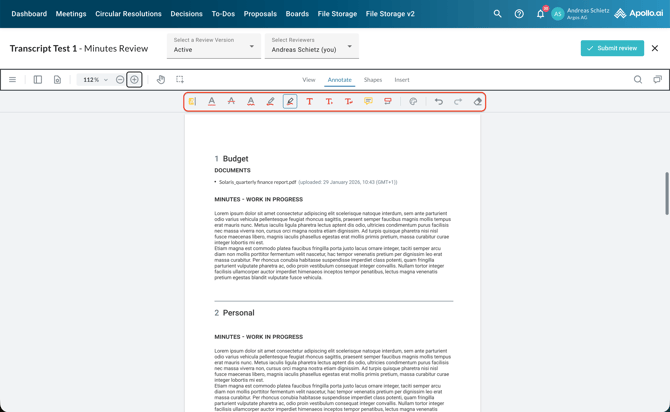Select the underline text annotation tool

(212, 101)
